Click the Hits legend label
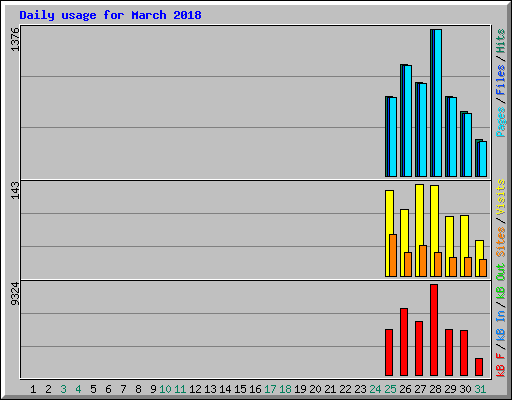The width and height of the screenshot is (512, 400). 501,41
